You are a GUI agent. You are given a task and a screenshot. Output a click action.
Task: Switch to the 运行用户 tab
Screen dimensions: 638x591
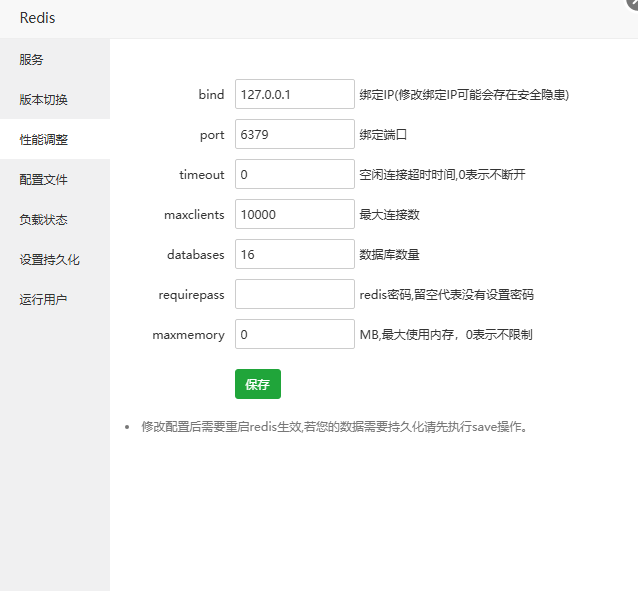(44, 300)
